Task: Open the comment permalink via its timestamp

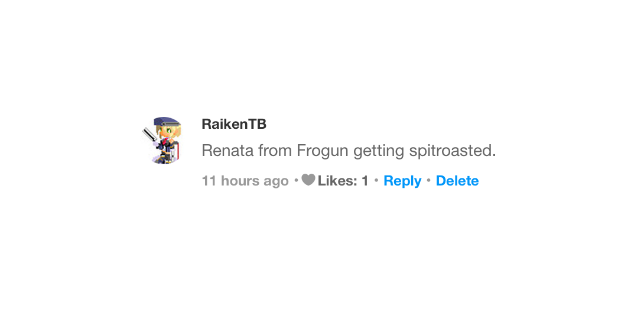Action: pos(245,181)
